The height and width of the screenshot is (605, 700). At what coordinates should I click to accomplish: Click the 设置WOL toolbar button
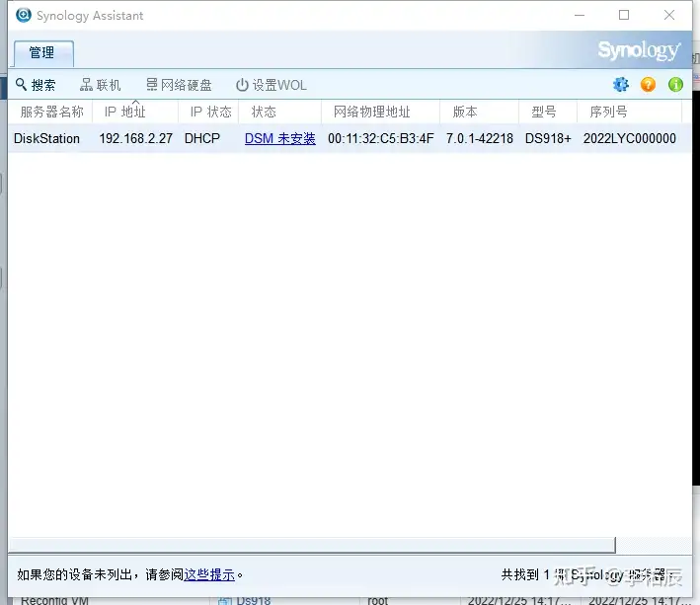click(x=271, y=85)
